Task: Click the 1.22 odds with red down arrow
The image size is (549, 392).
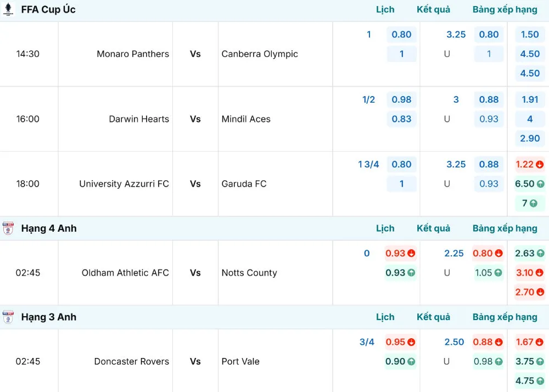Action: (x=529, y=164)
